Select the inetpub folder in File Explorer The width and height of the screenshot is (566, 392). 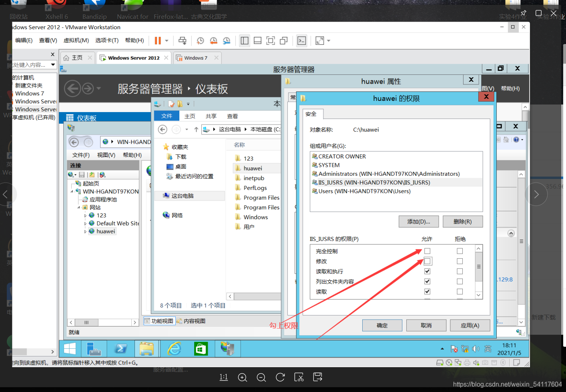tap(254, 178)
